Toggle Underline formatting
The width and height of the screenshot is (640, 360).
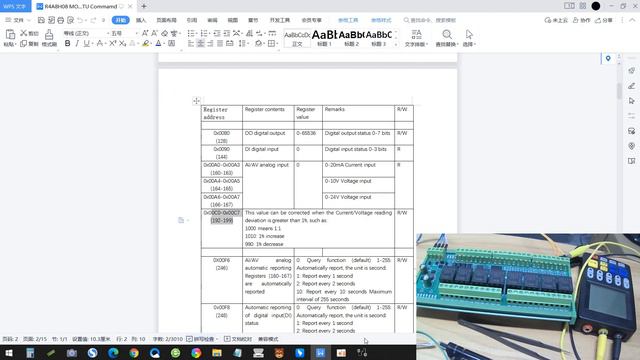pyautogui.click(x=86, y=43)
